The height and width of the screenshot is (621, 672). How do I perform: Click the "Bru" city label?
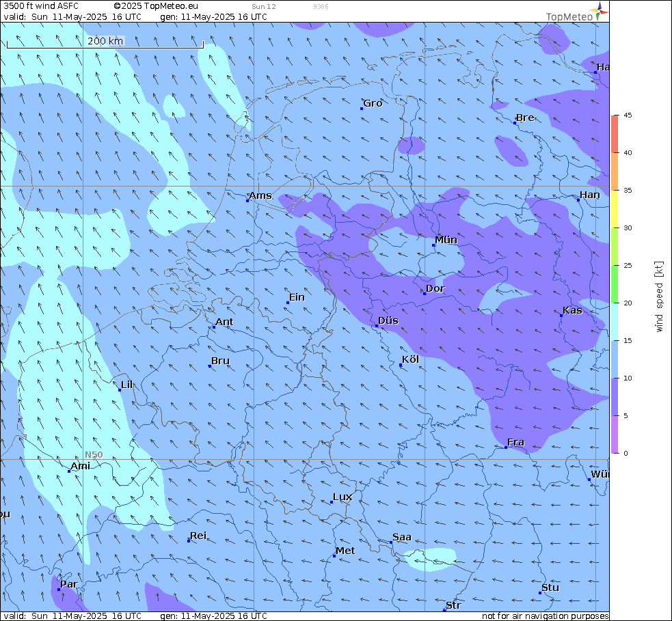point(220,361)
